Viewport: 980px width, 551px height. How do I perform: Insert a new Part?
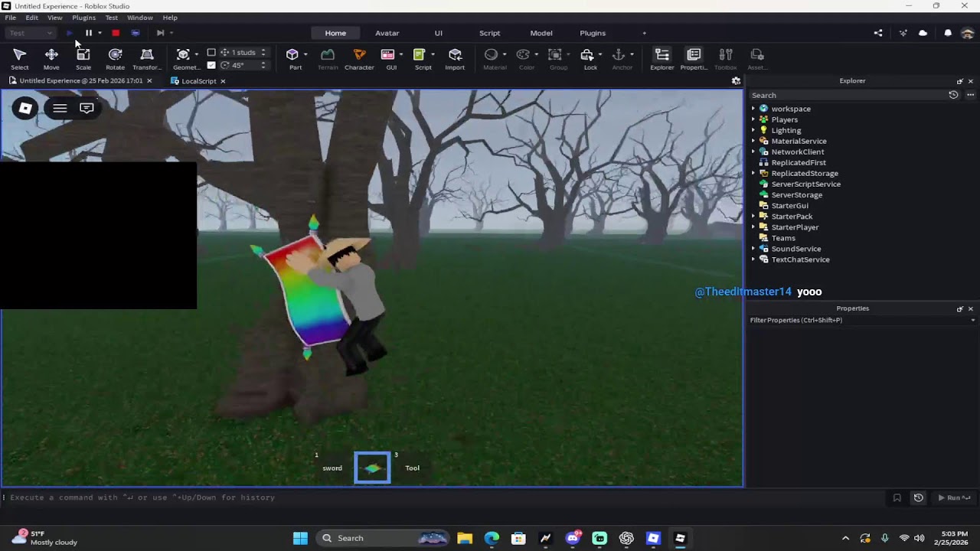coord(292,59)
